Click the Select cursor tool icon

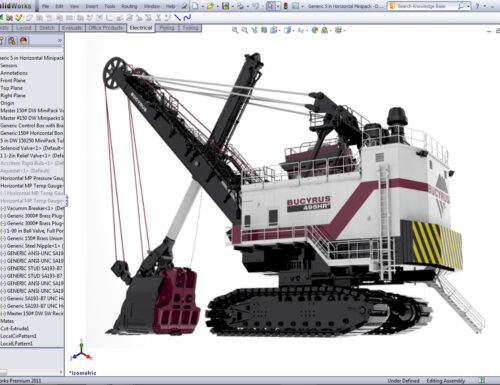tap(270, 6)
